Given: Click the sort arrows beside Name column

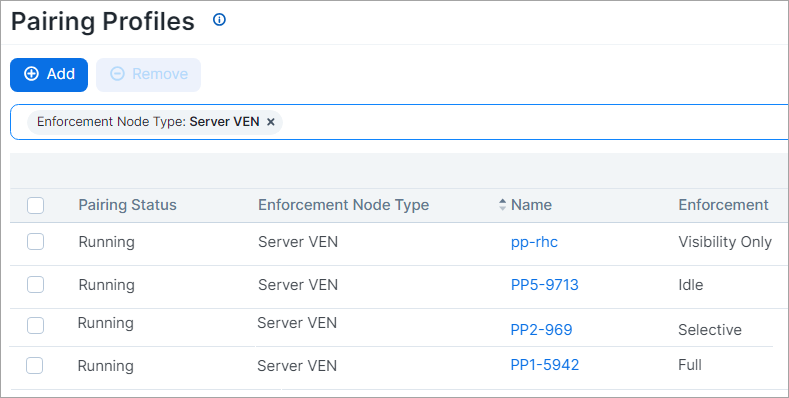Looking at the screenshot, I should click(x=502, y=204).
